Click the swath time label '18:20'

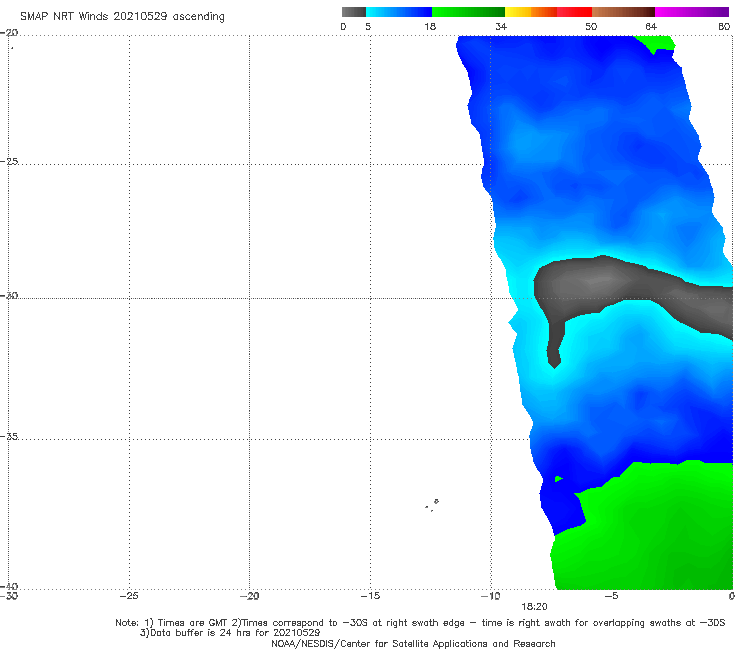point(534,607)
